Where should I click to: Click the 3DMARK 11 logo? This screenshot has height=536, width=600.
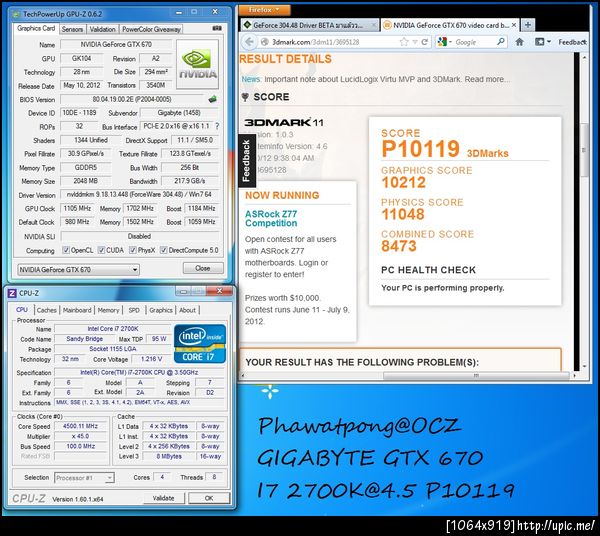(284, 122)
